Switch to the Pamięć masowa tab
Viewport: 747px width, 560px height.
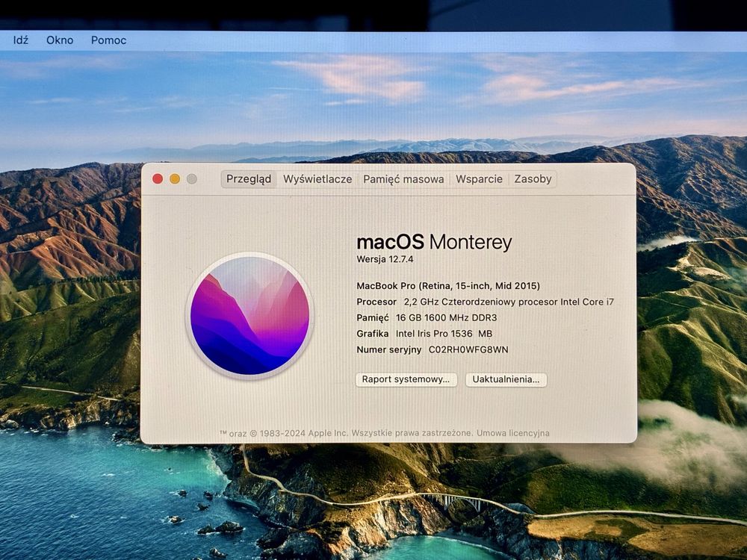click(x=403, y=179)
